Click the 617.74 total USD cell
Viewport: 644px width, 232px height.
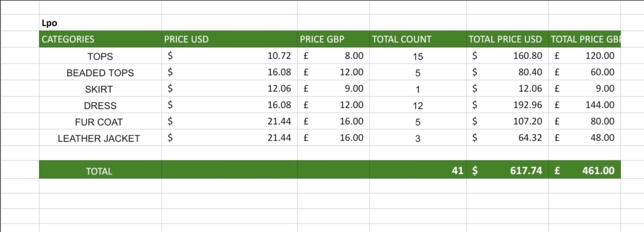507,171
